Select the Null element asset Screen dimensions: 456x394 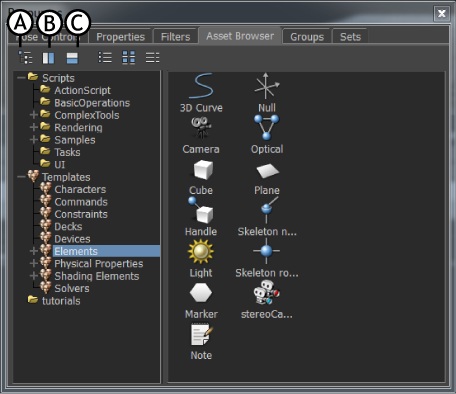[x=267, y=93]
